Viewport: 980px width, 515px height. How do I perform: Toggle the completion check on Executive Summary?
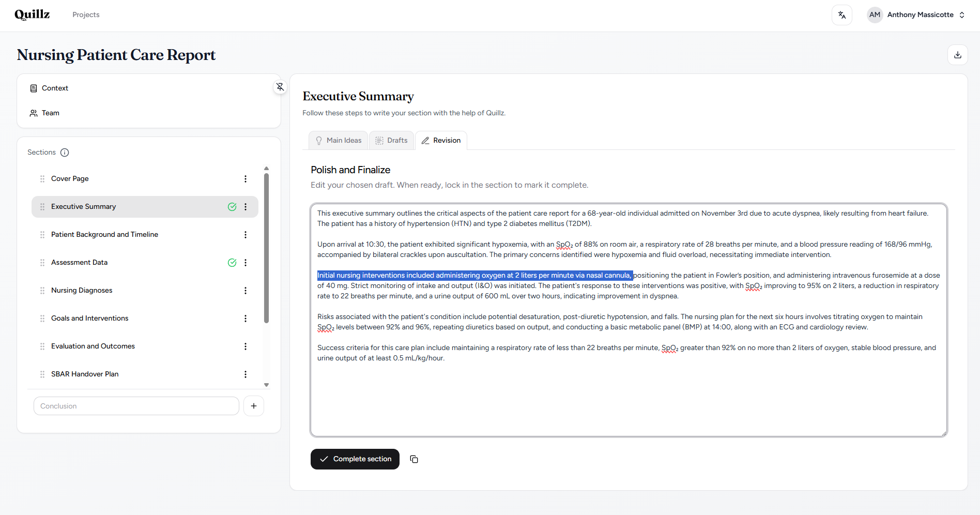(x=232, y=206)
